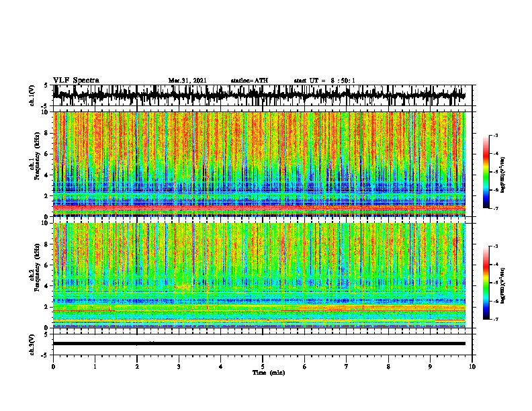Select the "start UT = 8:50:1" header text
532x411 pixels.
324,81
